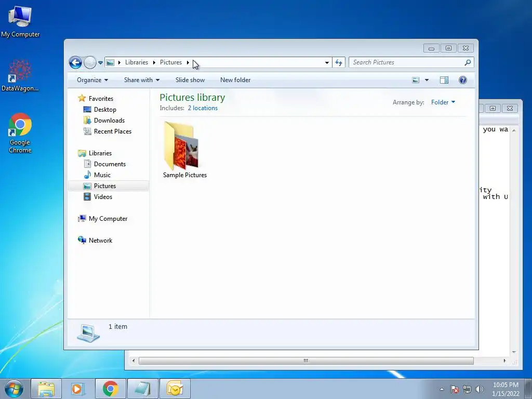The width and height of the screenshot is (532, 399).
Task: Create a New folder
Action: point(235,80)
